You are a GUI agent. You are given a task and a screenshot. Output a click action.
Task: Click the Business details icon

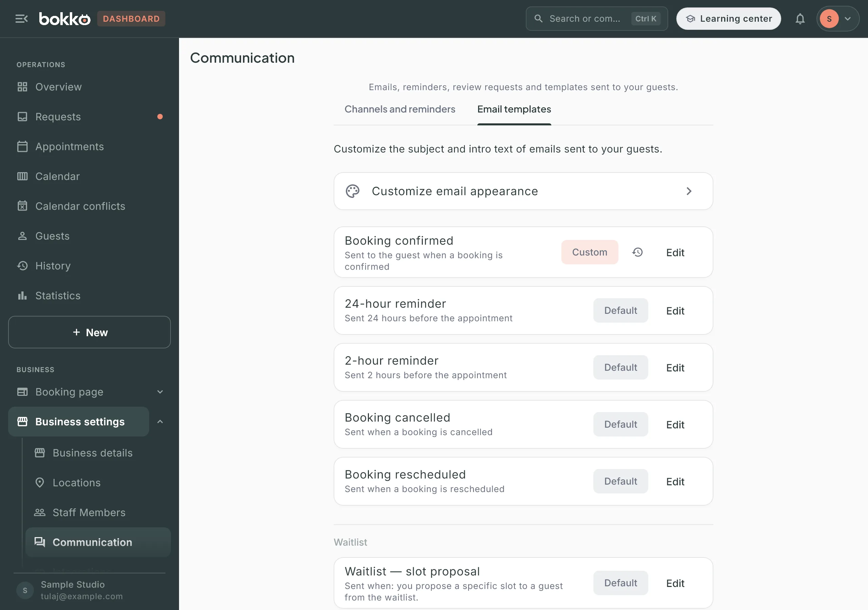[x=40, y=453]
